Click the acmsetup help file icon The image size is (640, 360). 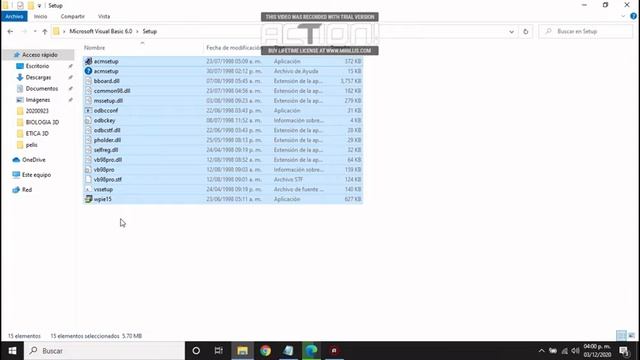[88, 71]
